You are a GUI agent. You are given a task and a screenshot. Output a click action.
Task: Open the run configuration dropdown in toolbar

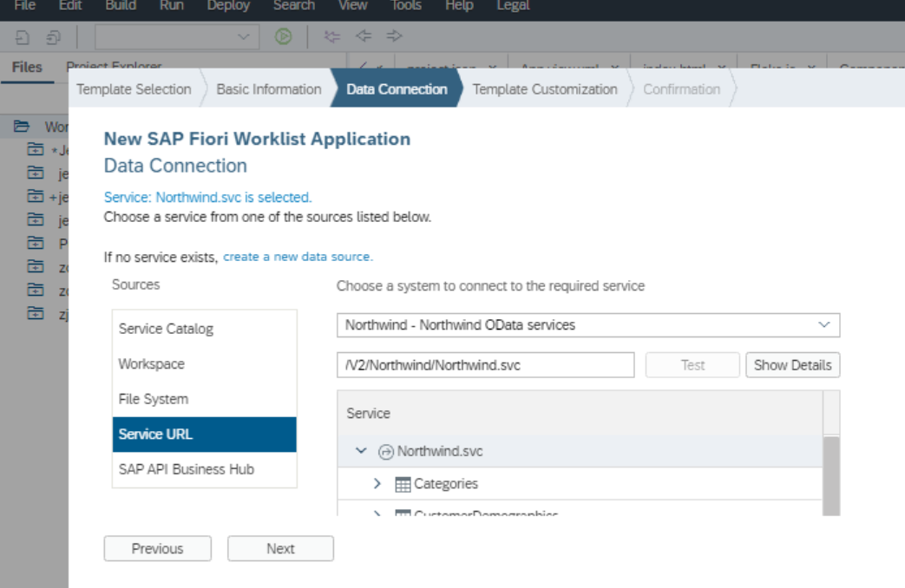click(x=177, y=37)
